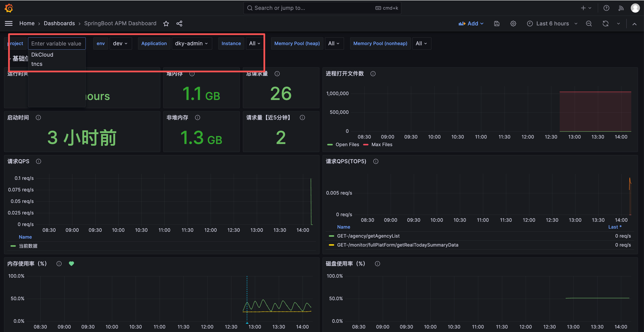Save dashboard with the disk icon

497,24
